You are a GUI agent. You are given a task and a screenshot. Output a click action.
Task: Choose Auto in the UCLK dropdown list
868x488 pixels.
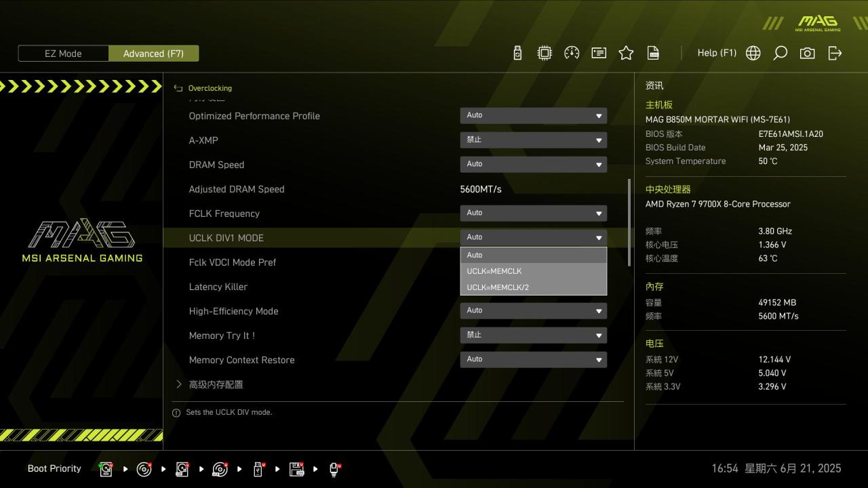click(x=533, y=255)
